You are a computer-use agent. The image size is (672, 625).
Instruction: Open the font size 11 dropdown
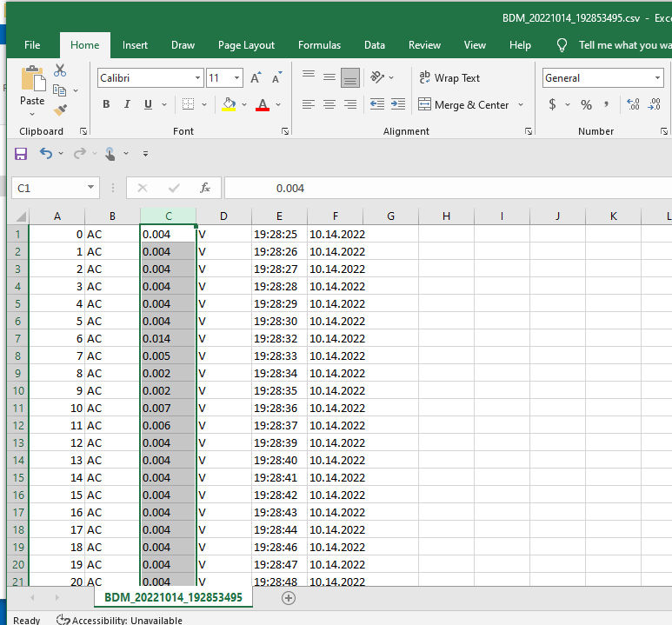pos(236,77)
